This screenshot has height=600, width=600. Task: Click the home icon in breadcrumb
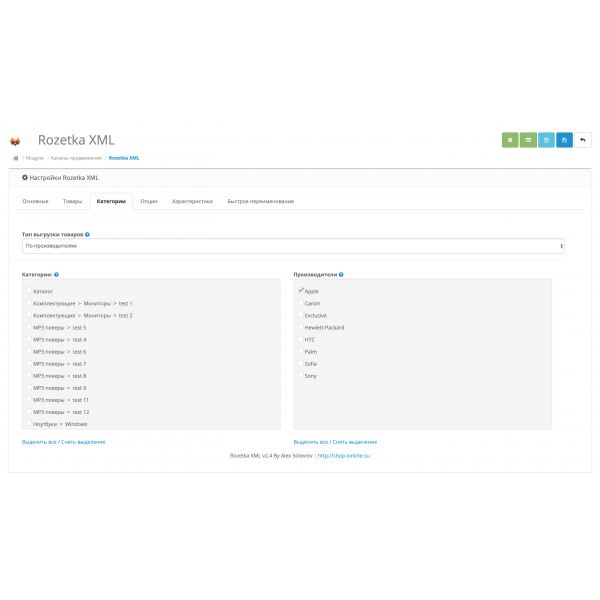pos(16,158)
